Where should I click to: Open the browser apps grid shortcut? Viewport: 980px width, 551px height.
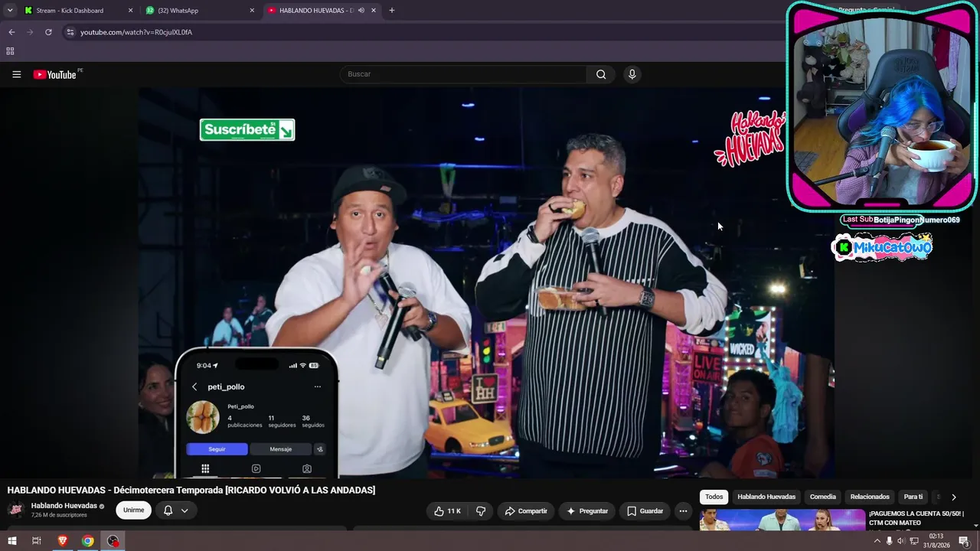click(x=10, y=51)
